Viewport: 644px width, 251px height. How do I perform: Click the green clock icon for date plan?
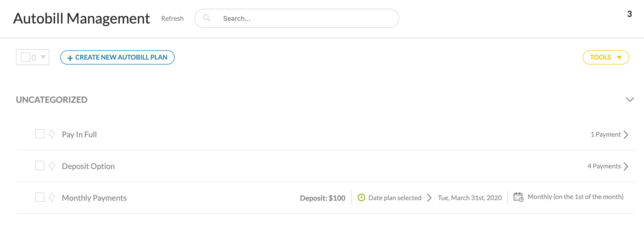(x=361, y=197)
